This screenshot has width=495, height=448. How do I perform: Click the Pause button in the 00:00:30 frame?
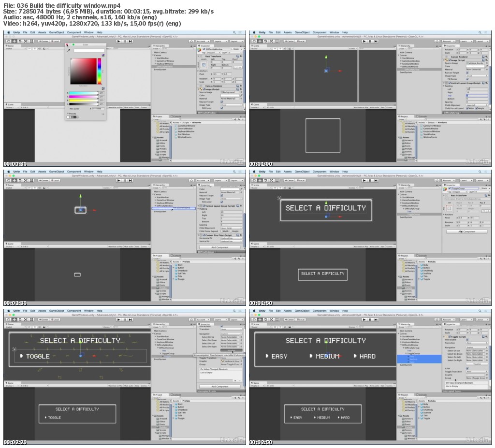pos(124,41)
